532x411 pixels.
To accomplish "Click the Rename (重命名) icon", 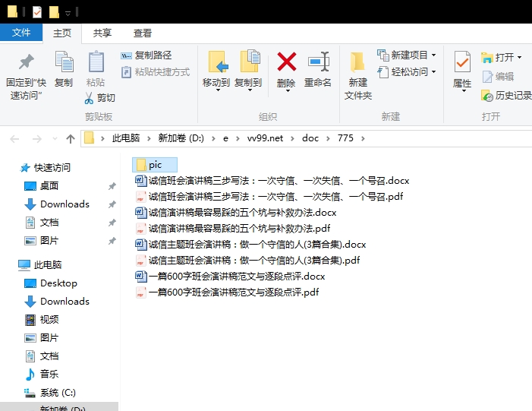I will pos(318,62).
